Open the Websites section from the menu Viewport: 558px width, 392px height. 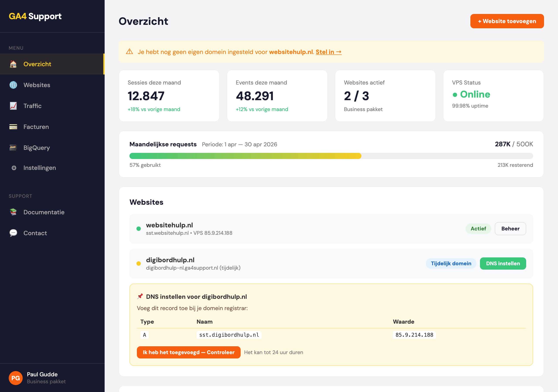coord(37,85)
